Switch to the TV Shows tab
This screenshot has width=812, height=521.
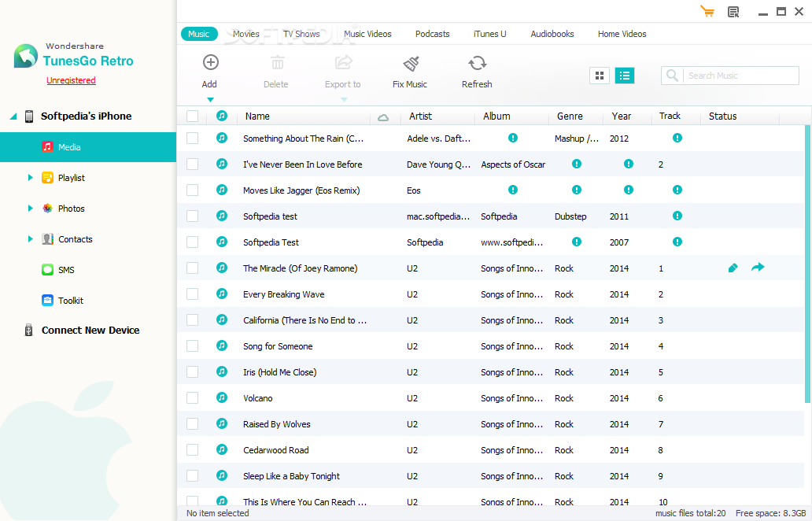(301, 34)
